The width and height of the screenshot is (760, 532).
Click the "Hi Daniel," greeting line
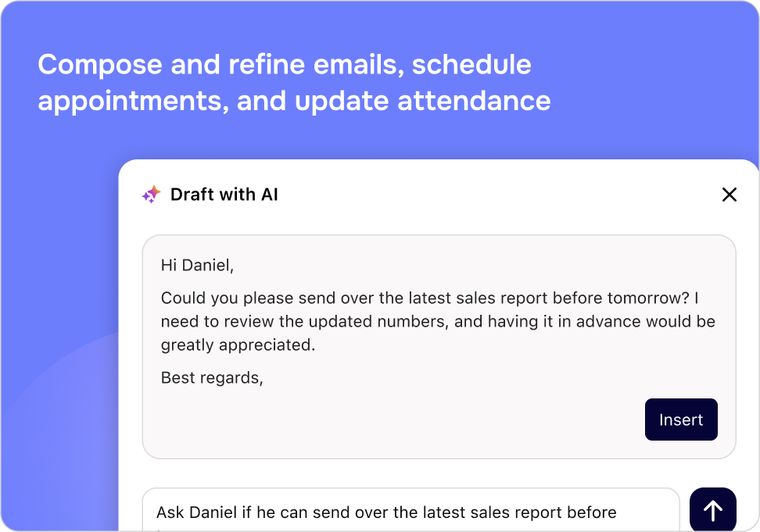tap(198, 265)
